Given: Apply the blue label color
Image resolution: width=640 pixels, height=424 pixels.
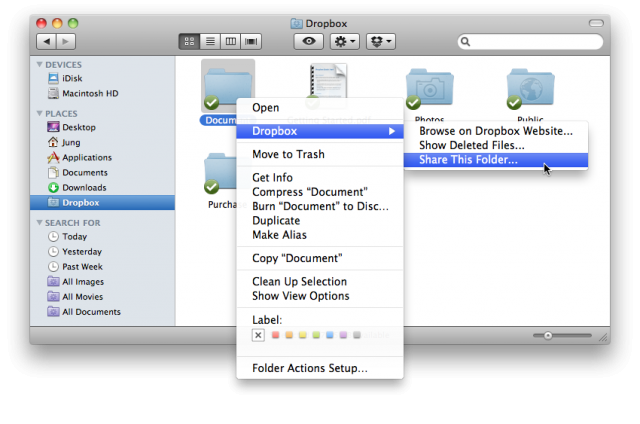Looking at the screenshot, I should 330,335.
